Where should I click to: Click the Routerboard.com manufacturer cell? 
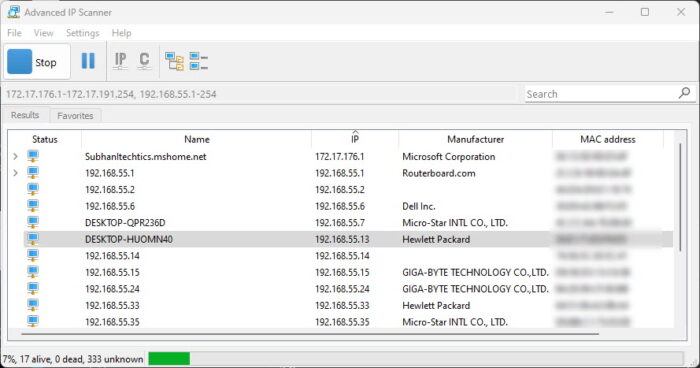click(438, 173)
